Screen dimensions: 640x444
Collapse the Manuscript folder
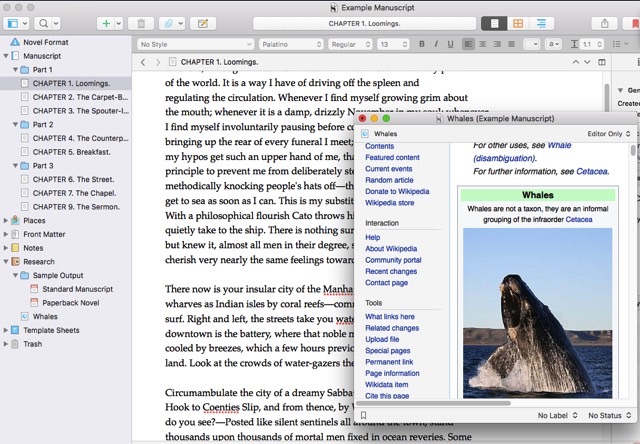click(x=6, y=56)
